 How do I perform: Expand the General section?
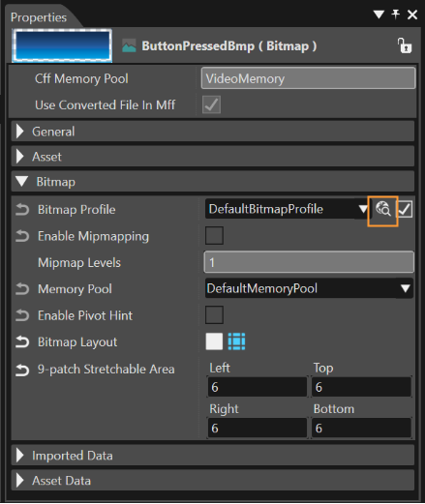(213, 132)
